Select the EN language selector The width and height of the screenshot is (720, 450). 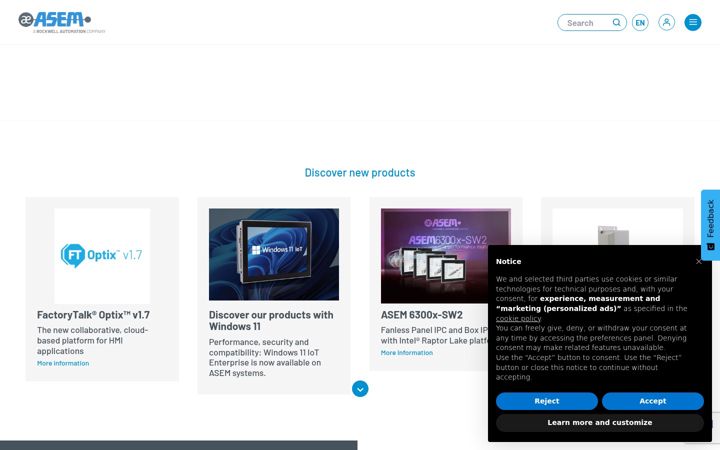coord(640,22)
